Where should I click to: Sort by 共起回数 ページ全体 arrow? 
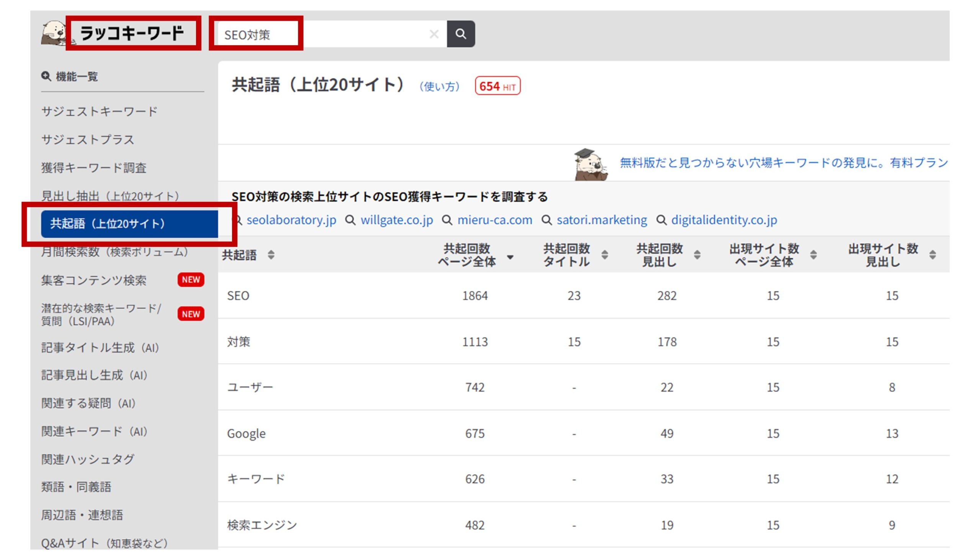[510, 257]
